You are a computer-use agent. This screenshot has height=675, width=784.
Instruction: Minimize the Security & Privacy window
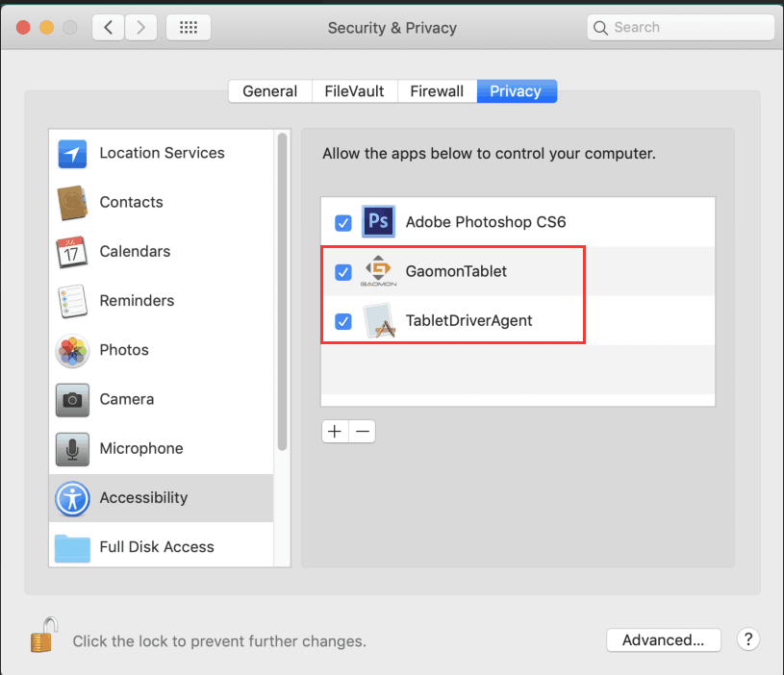pos(46,28)
